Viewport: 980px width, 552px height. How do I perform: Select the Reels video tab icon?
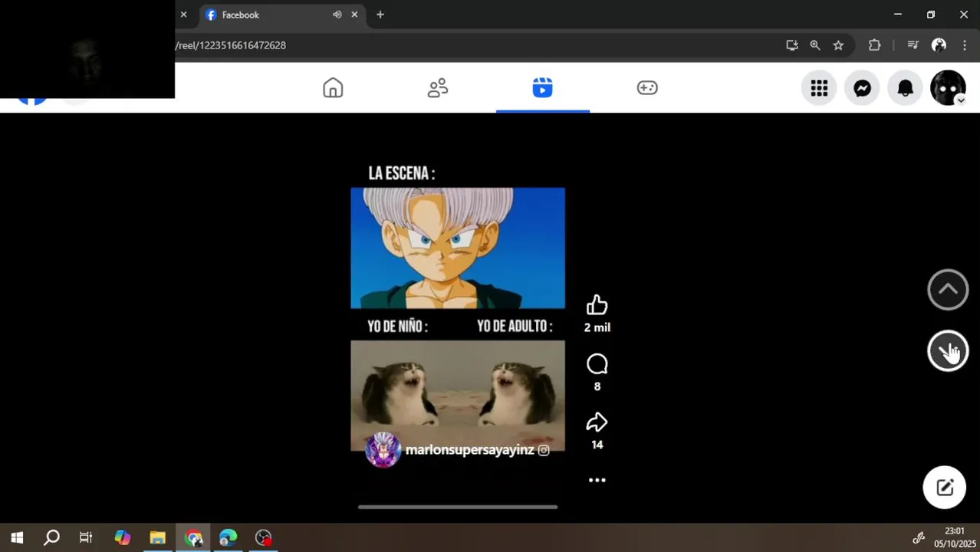(x=542, y=88)
